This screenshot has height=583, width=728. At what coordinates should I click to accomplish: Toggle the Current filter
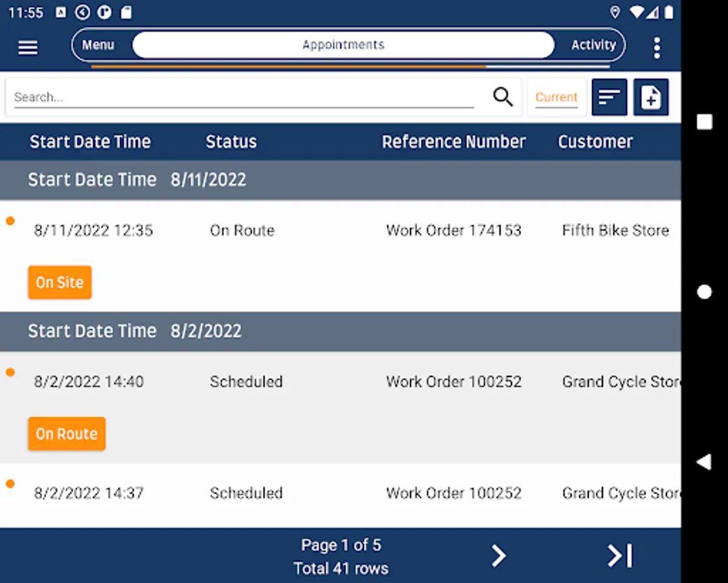556,97
